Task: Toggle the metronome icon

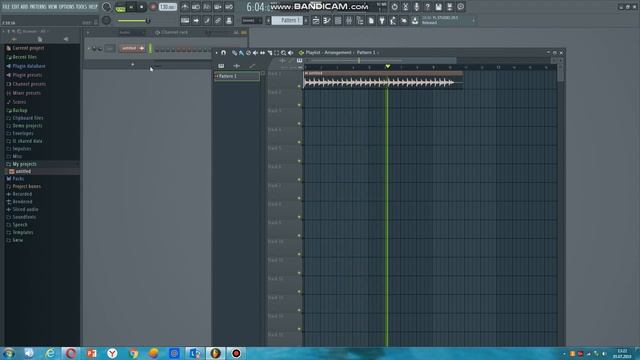Action: 185,7
